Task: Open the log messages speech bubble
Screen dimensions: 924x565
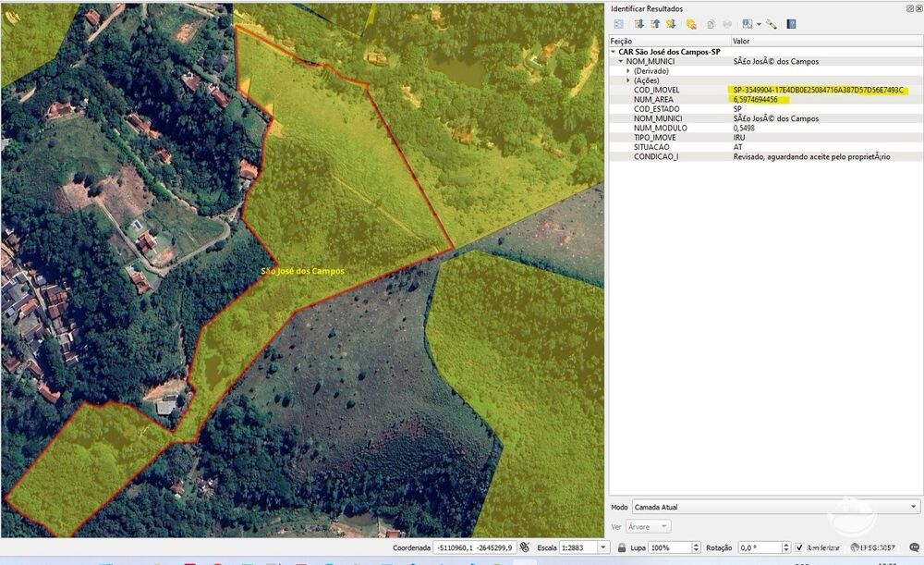Action: coord(913,547)
